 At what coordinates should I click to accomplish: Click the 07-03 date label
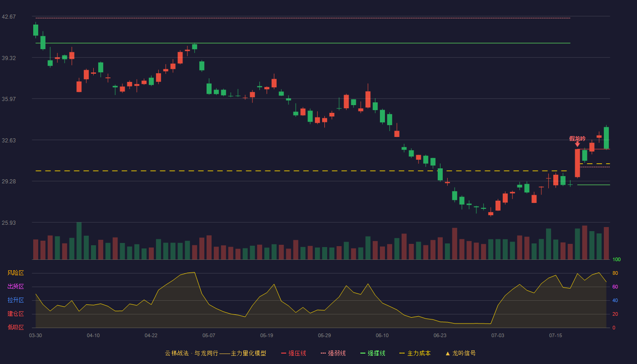coord(498,335)
